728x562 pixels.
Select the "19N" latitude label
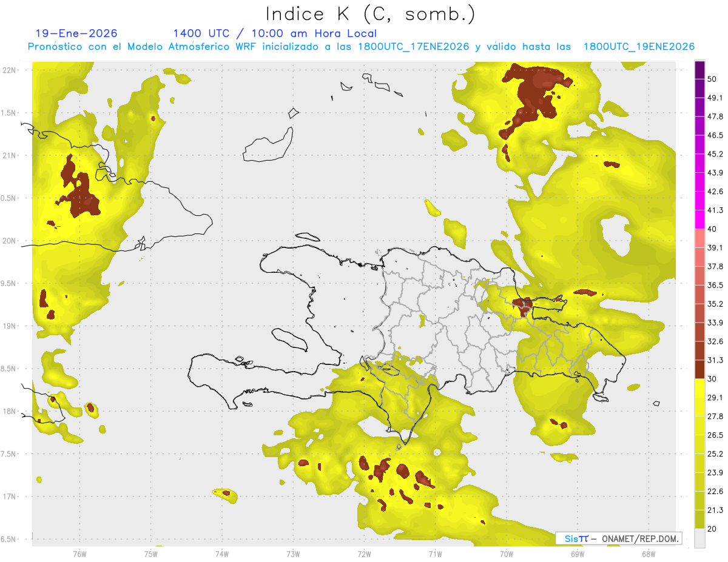click(x=8, y=326)
